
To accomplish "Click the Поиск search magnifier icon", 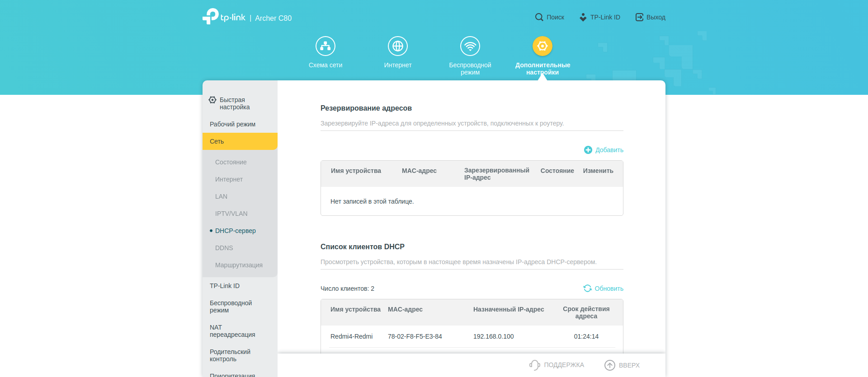I will [x=539, y=17].
